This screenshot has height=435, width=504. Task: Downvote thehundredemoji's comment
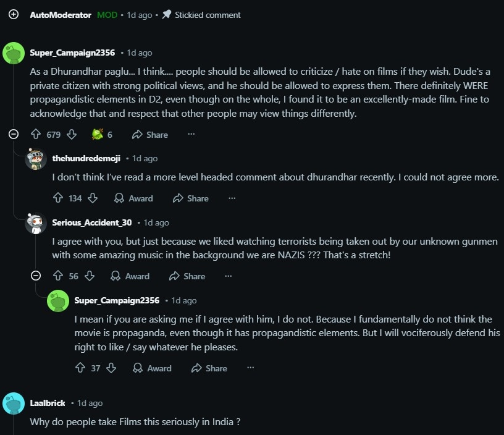[93, 198]
